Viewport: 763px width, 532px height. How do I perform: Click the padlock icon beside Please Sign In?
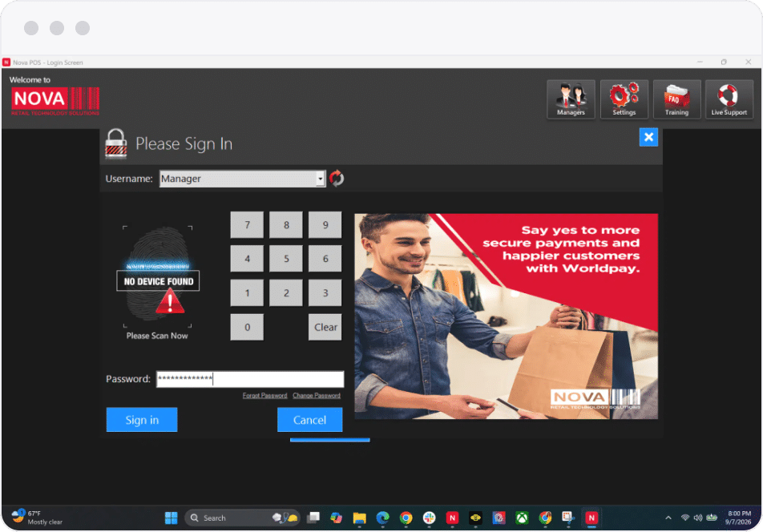point(115,143)
